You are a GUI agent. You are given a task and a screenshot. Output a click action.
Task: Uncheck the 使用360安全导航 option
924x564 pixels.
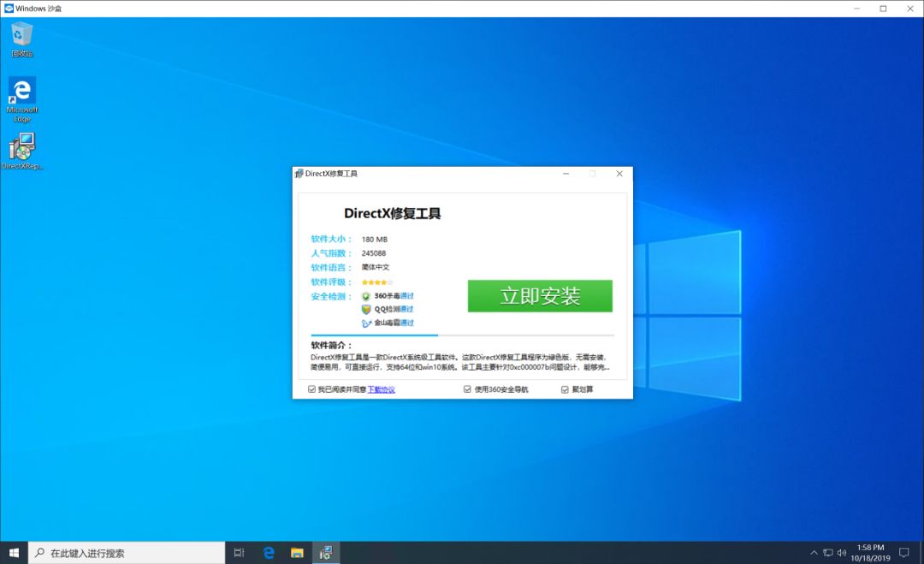[465, 389]
